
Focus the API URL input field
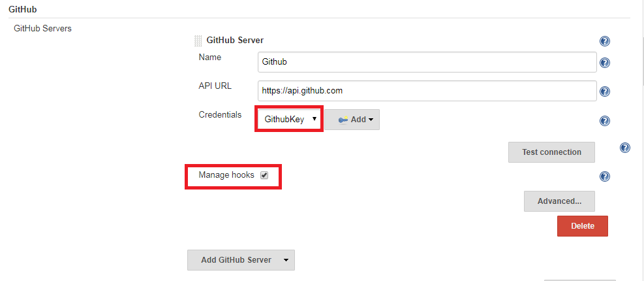point(427,91)
